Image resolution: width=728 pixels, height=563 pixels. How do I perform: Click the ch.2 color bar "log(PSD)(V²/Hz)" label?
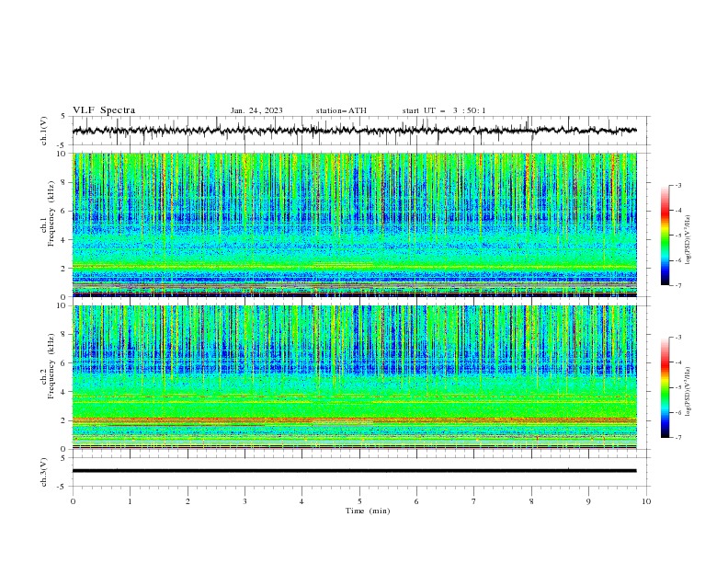coord(688,392)
